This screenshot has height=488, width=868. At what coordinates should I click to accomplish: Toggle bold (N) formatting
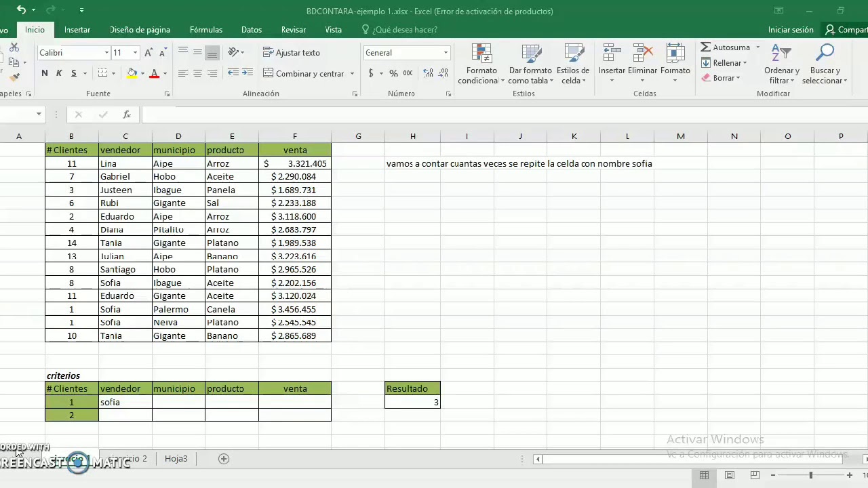tap(45, 73)
